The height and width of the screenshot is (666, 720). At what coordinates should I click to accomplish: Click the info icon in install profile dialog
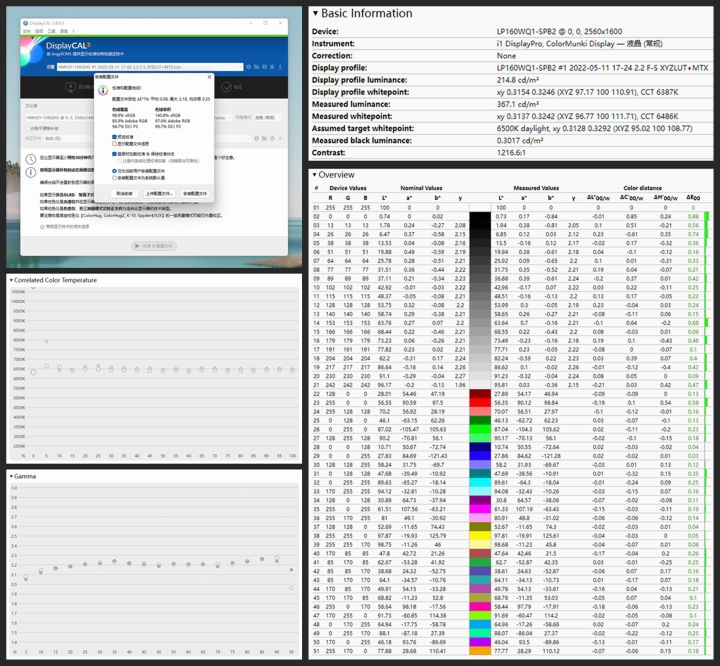point(103,90)
